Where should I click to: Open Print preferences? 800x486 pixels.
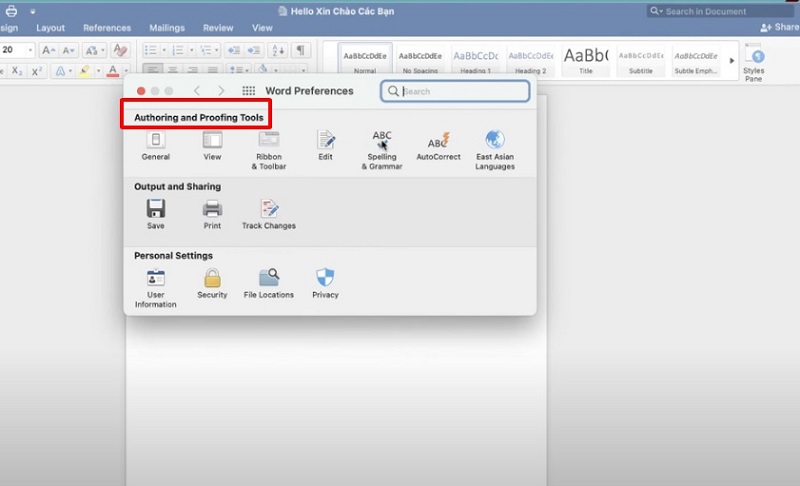click(x=212, y=214)
